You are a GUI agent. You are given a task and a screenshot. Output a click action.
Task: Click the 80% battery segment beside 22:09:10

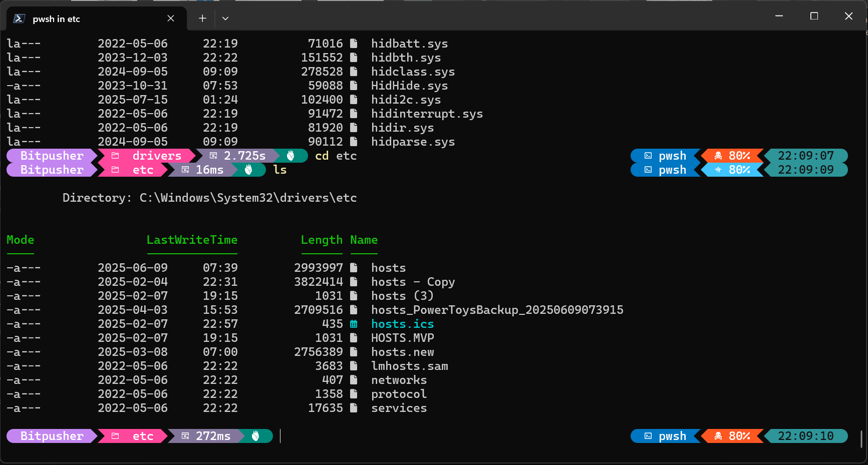tap(732, 436)
